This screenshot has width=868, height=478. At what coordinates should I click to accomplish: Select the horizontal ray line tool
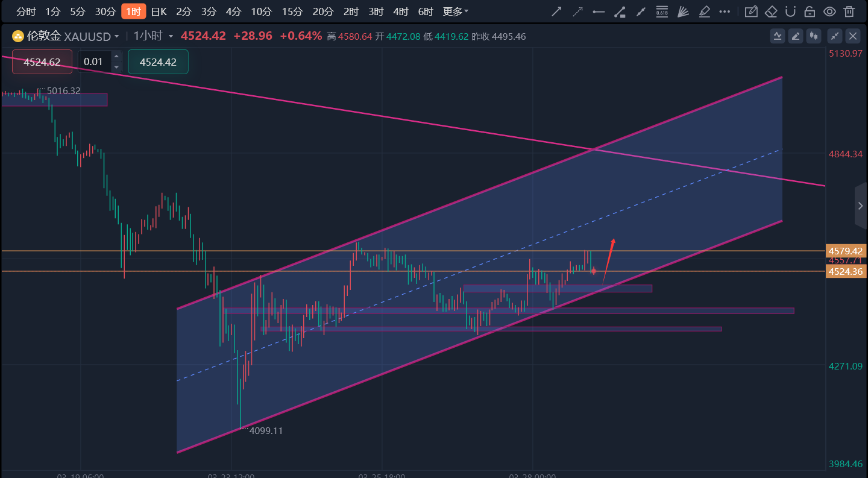pyautogui.click(x=599, y=11)
